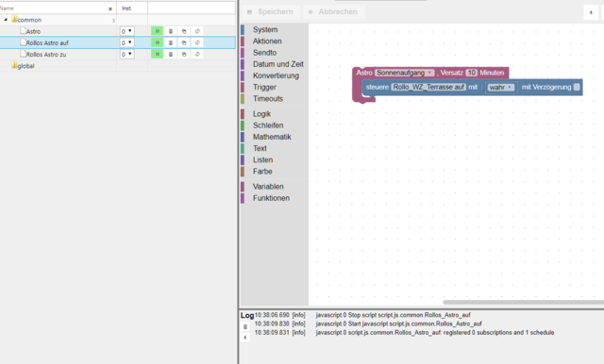
Task: Click the global folder icon
Action: click(x=14, y=65)
